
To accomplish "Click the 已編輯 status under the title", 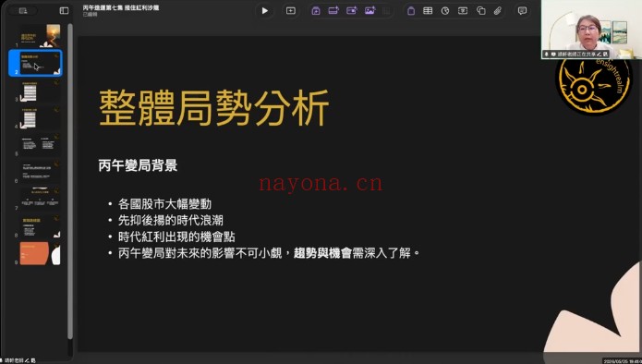I will [x=91, y=15].
